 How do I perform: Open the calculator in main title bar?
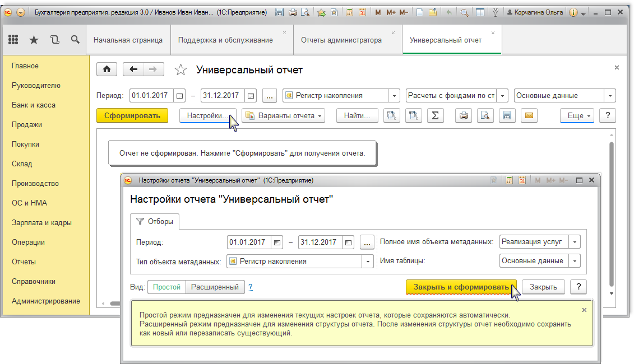[349, 12]
